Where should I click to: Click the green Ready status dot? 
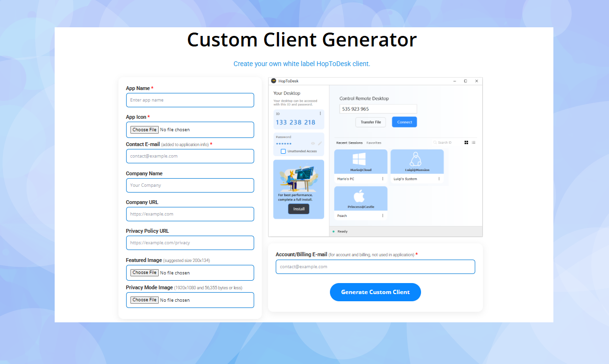333,231
